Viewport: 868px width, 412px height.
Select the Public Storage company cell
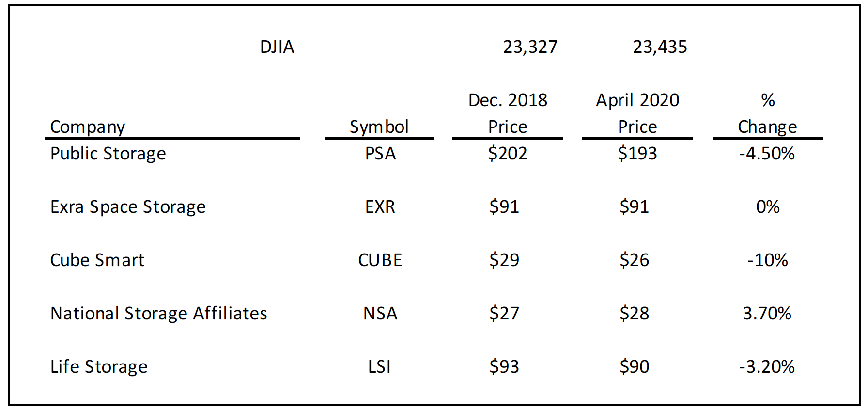click(x=108, y=154)
